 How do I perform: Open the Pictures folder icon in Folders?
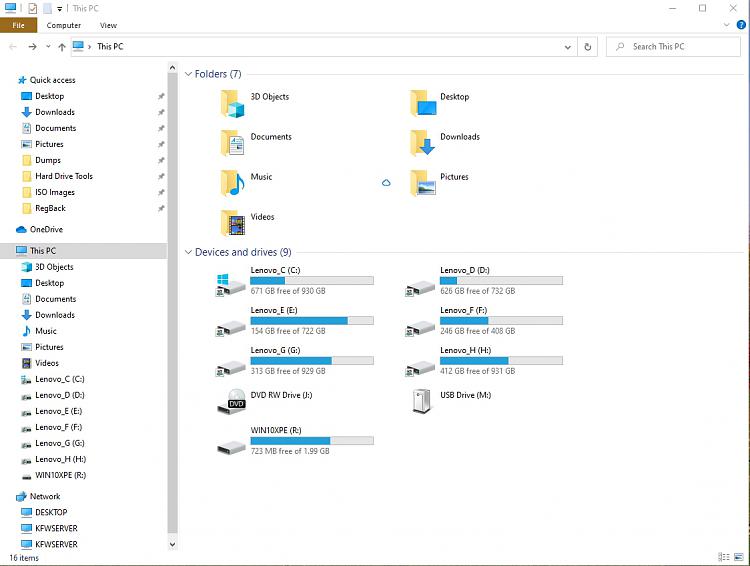click(422, 184)
